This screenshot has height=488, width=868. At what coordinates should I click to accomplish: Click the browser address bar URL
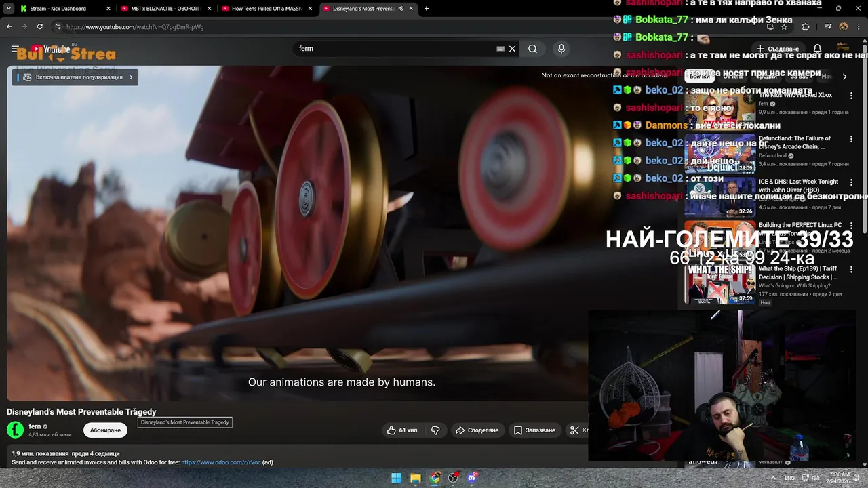point(135,27)
